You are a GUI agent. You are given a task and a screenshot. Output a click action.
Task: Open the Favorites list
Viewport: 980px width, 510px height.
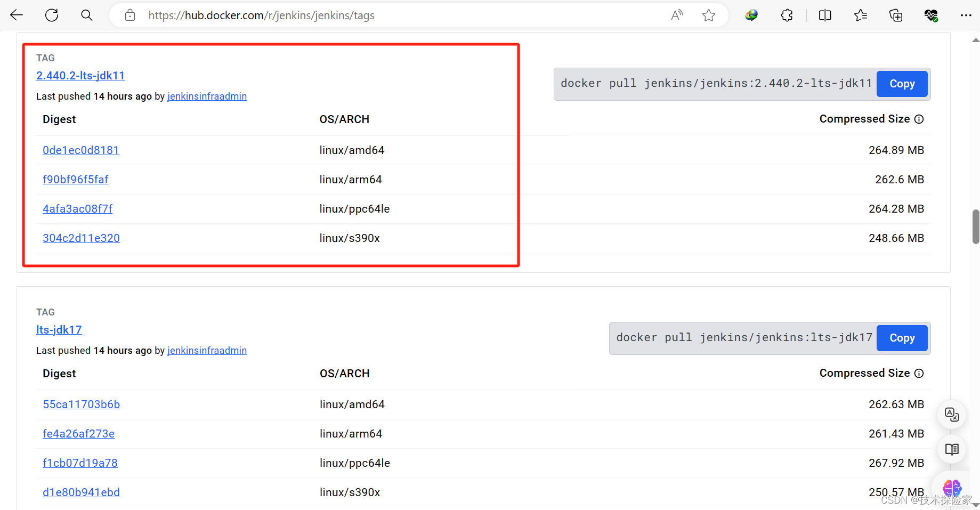coord(861,15)
